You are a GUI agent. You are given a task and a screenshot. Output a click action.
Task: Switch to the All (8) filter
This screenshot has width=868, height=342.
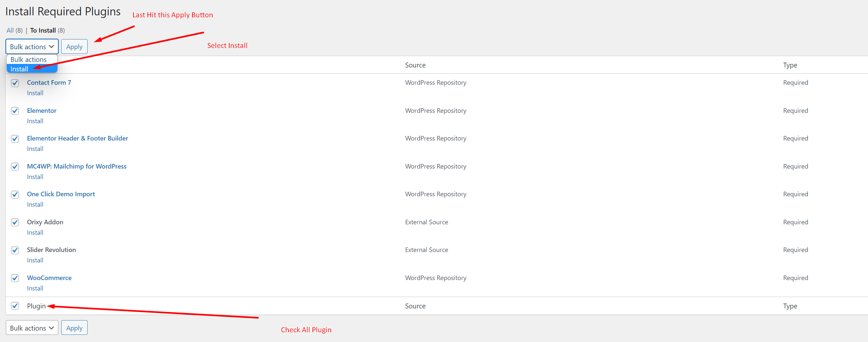(x=10, y=30)
